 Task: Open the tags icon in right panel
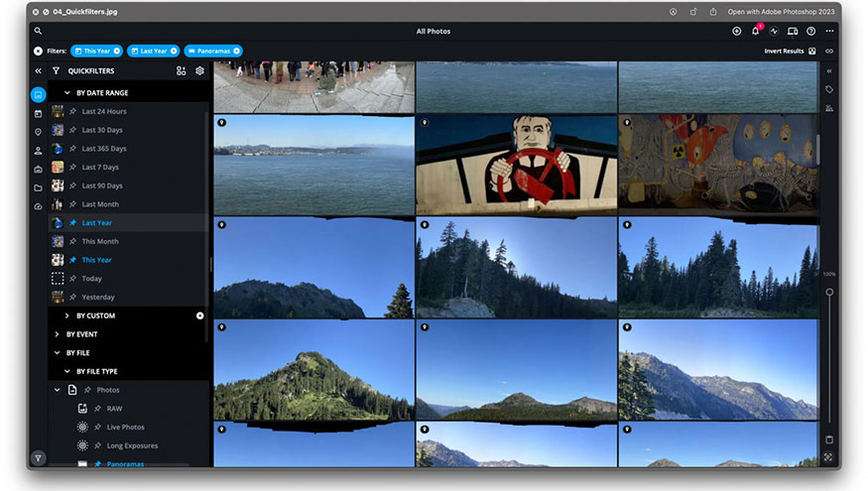pyautogui.click(x=829, y=89)
